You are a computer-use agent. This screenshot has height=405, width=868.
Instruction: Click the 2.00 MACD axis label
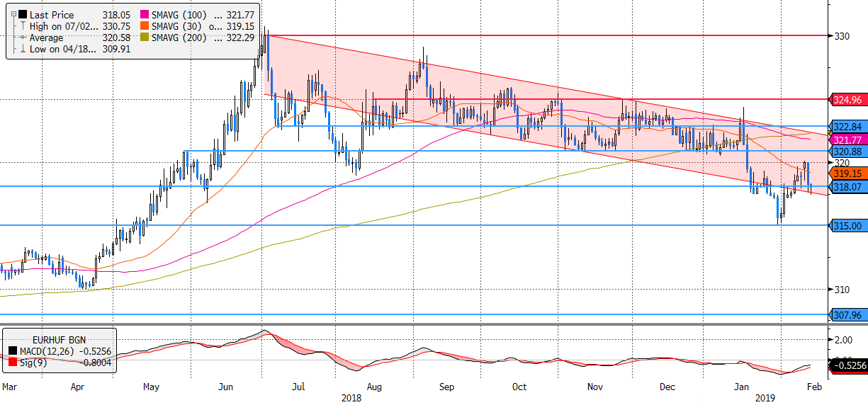tap(844, 339)
